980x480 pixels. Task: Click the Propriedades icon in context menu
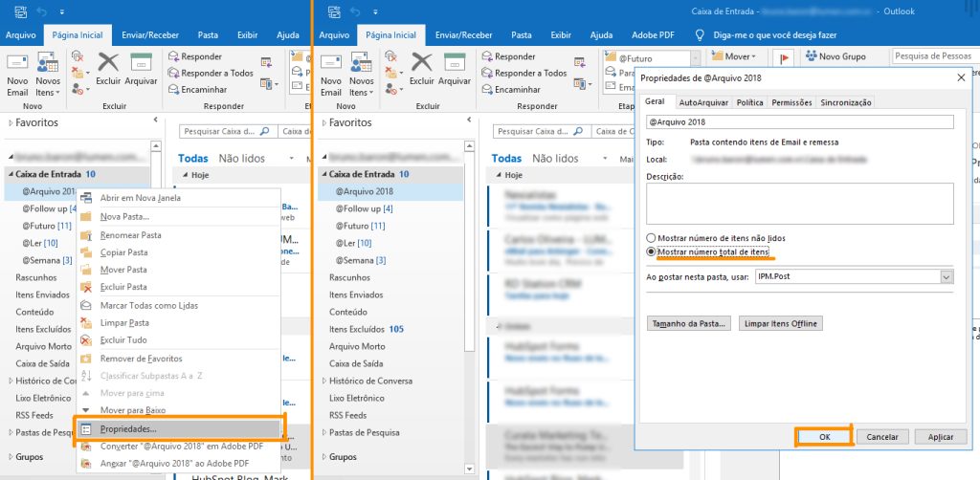86,429
